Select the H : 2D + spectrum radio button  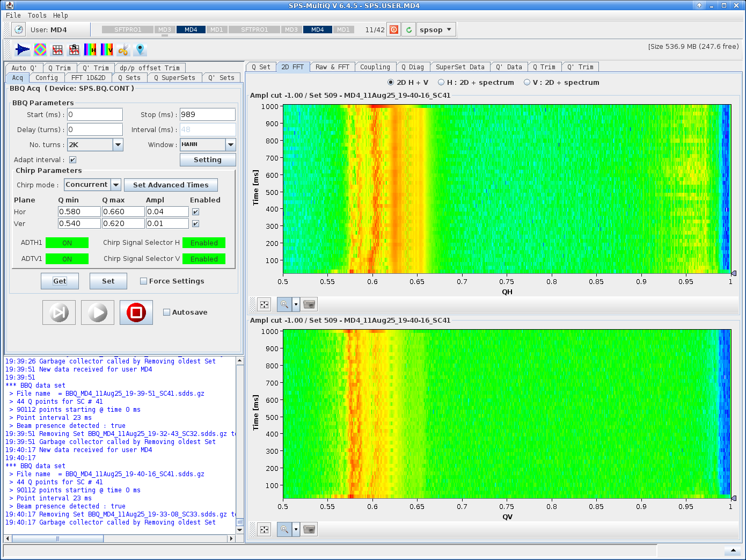pyautogui.click(x=440, y=82)
